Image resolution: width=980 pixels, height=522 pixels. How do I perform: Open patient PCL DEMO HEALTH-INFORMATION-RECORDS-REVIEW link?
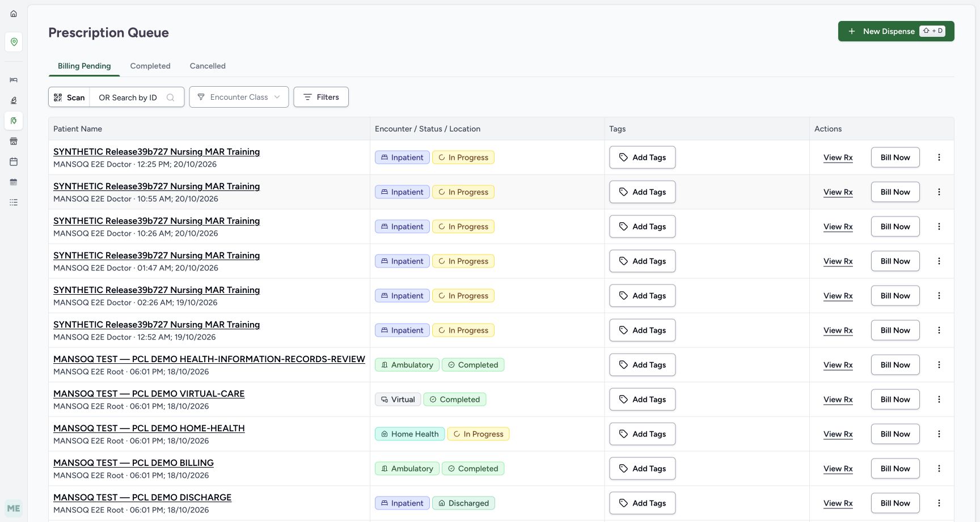tap(209, 359)
